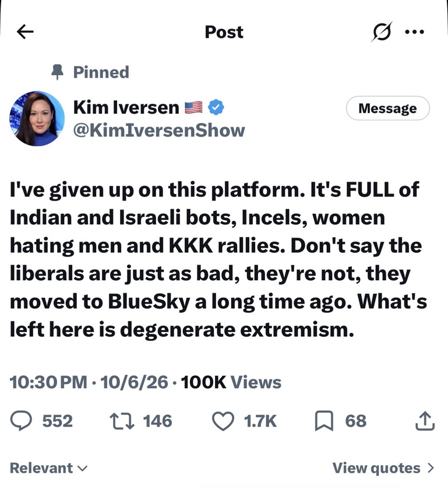Open View quotes link
Screen dimensions: 448x489
coord(383,468)
